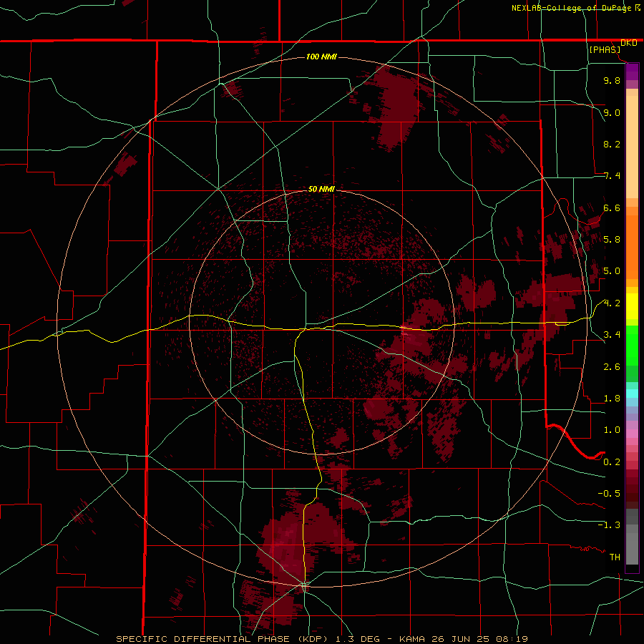Click the -1.3 value on the color scale

pos(609,525)
